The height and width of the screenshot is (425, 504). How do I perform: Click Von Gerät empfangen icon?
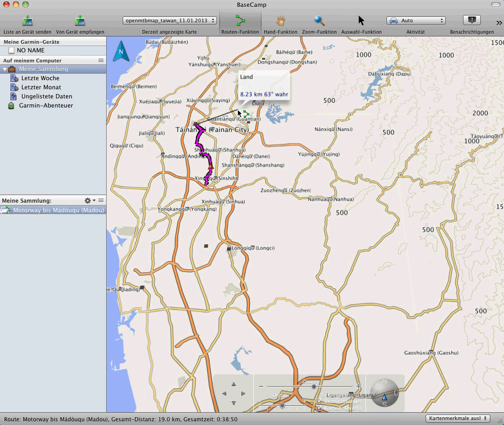point(80,20)
